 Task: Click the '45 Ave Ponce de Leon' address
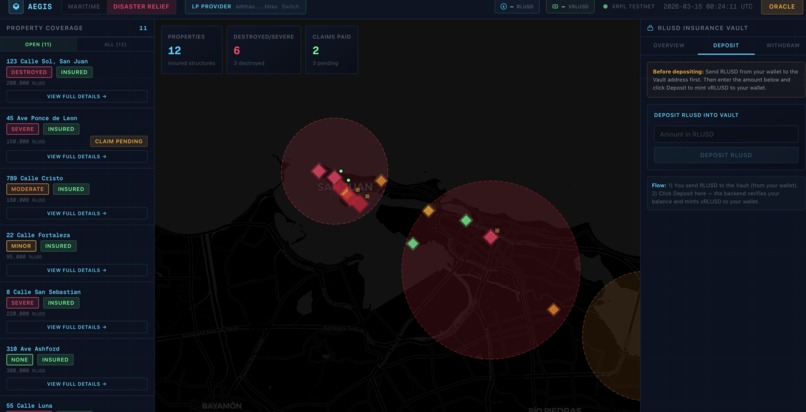point(42,118)
